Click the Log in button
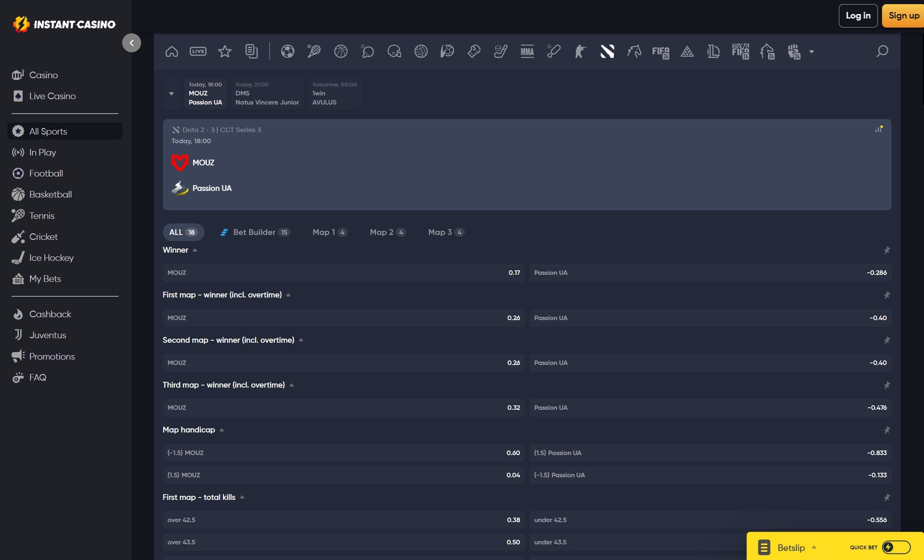Screen dimensions: 924x560 pyautogui.click(x=858, y=16)
